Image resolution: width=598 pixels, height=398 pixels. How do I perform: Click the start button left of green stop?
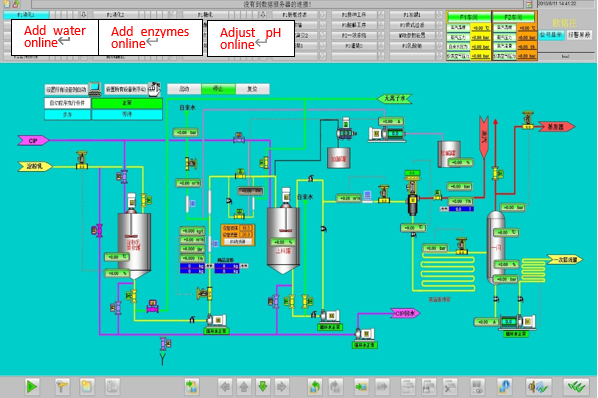click(184, 89)
